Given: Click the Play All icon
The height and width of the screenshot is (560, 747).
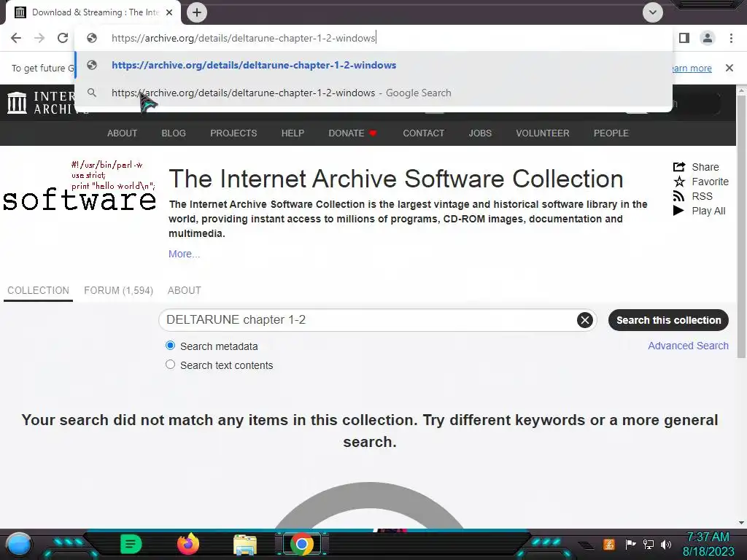Looking at the screenshot, I should [678, 211].
